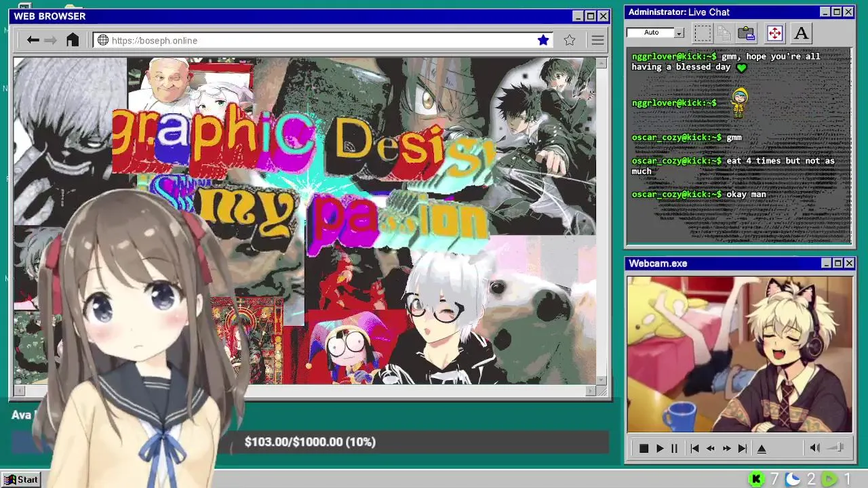The image size is (868, 488).
Task: Click the outlined star favorites icon
Action: click(570, 41)
